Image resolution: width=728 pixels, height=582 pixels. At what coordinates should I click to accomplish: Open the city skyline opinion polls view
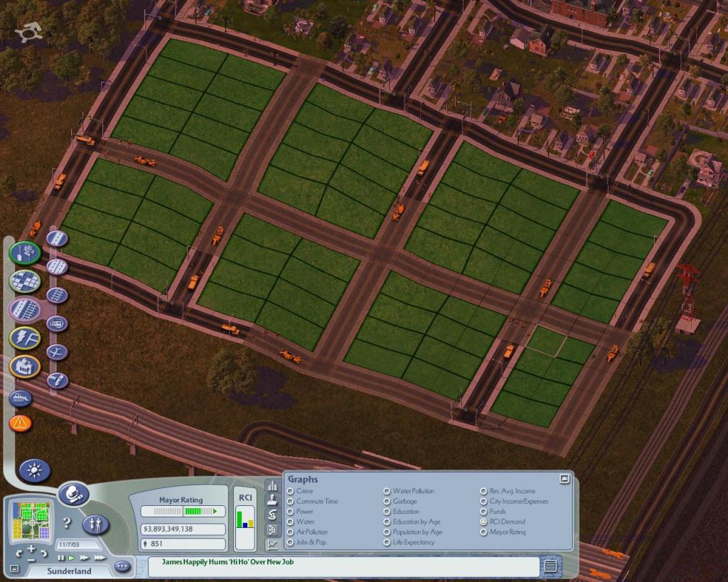[272, 485]
